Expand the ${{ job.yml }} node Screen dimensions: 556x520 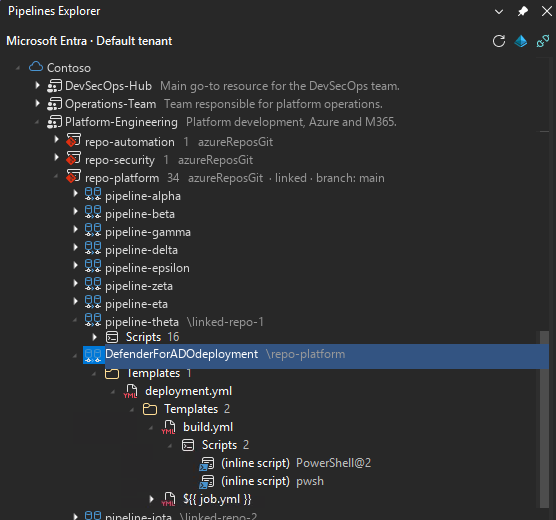151,499
